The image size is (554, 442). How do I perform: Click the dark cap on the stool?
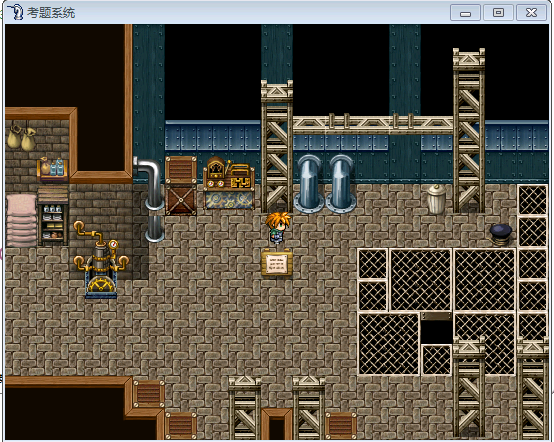tap(501, 234)
